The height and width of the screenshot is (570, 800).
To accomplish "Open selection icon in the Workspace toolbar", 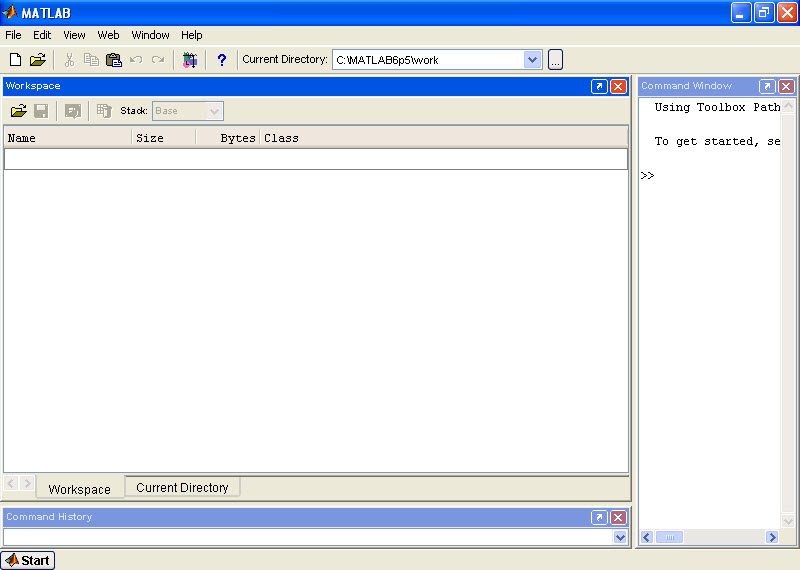I will pyautogui.click(x=73, y=111).
